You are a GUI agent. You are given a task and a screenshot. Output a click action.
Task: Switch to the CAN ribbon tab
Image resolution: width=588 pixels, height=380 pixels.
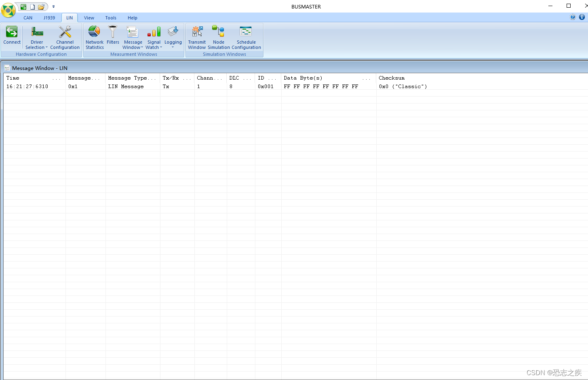28,18
